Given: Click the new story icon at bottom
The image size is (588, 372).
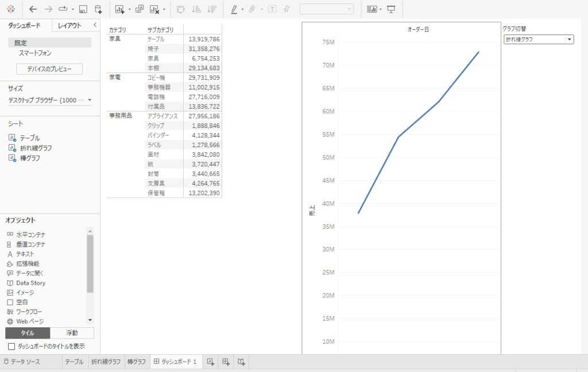Looking at the screenshot, I should (x=242, y=362).
